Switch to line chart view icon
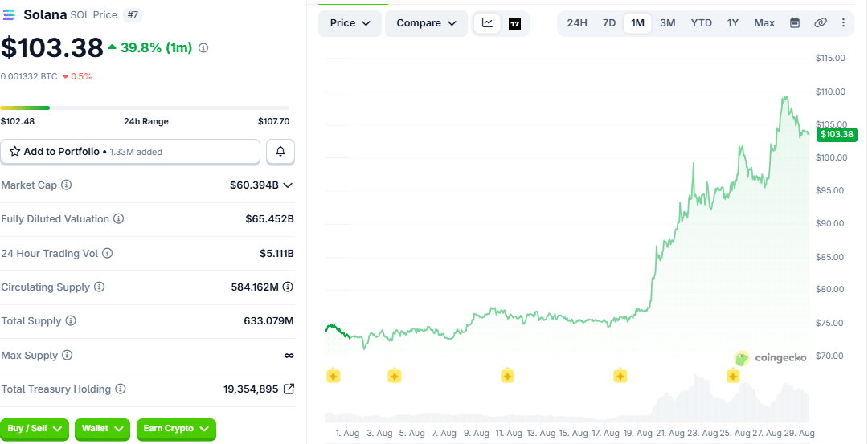The image size is (868, 444). [x=487, y=23]
